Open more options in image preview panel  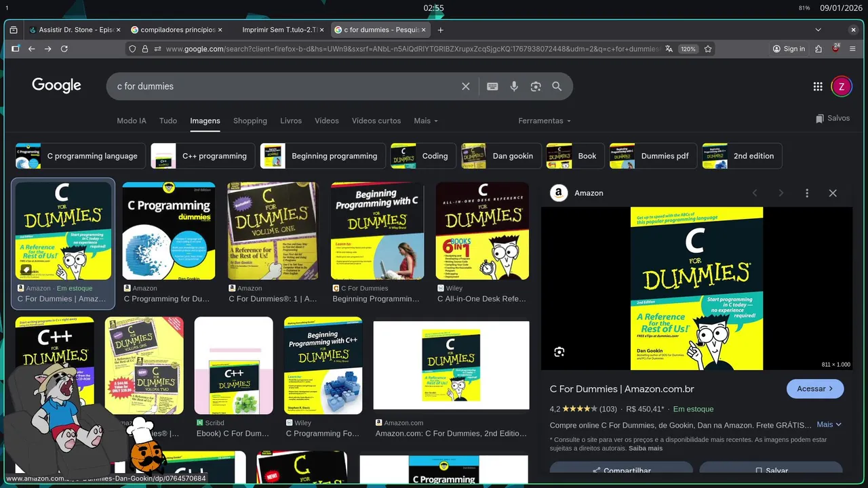coord(807,193)
